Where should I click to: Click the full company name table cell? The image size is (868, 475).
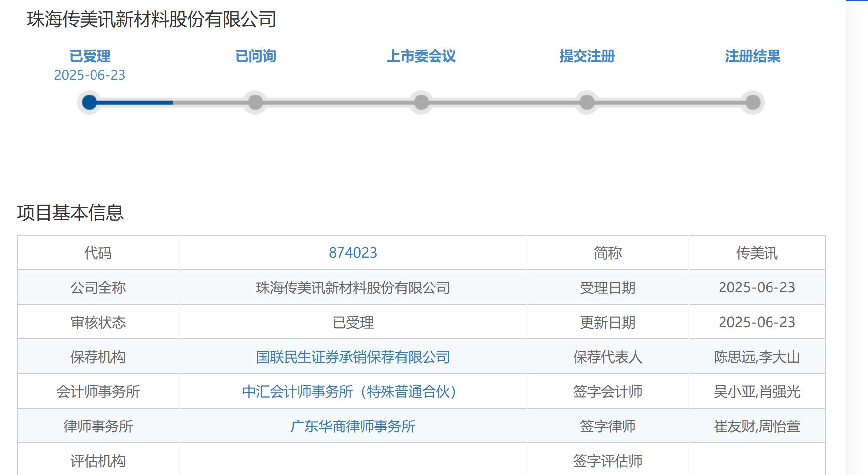tap(353, 287)
